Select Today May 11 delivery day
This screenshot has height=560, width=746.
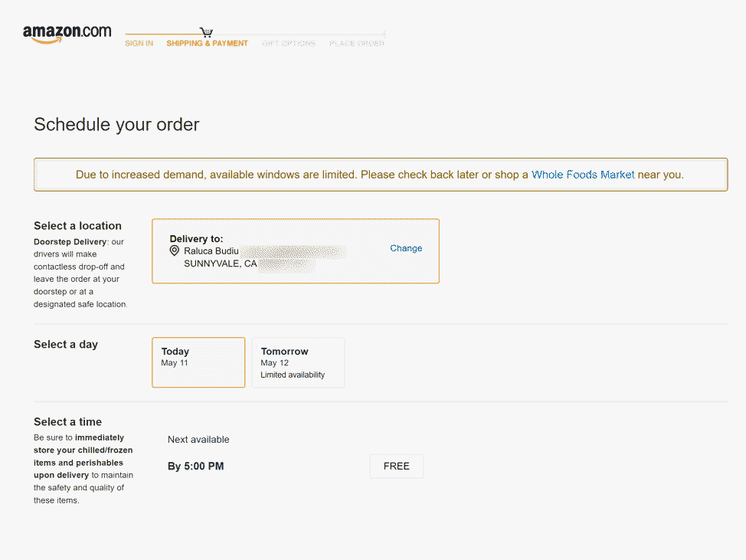point(198,362)
